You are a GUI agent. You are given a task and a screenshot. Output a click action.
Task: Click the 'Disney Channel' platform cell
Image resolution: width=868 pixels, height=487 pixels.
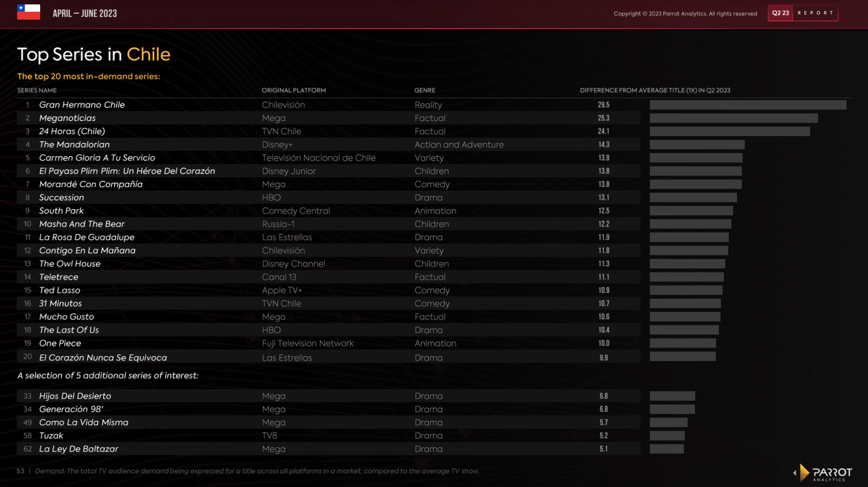tap(293, 264)
